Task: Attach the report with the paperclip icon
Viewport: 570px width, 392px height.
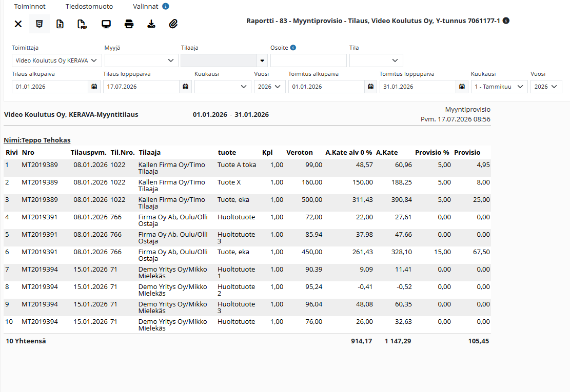Action: pyautogui.click(x=173, y=24)
